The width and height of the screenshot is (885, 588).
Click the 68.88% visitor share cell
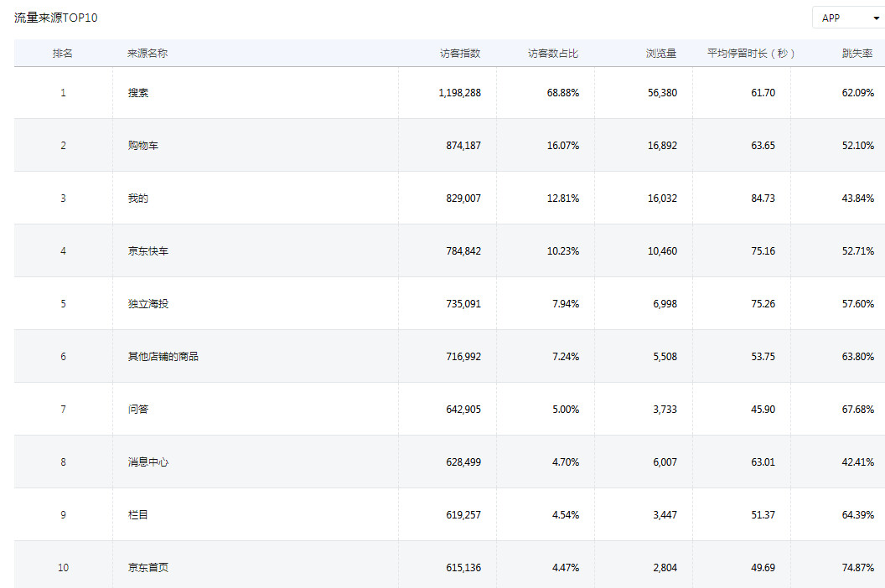(x=562, y=92)
